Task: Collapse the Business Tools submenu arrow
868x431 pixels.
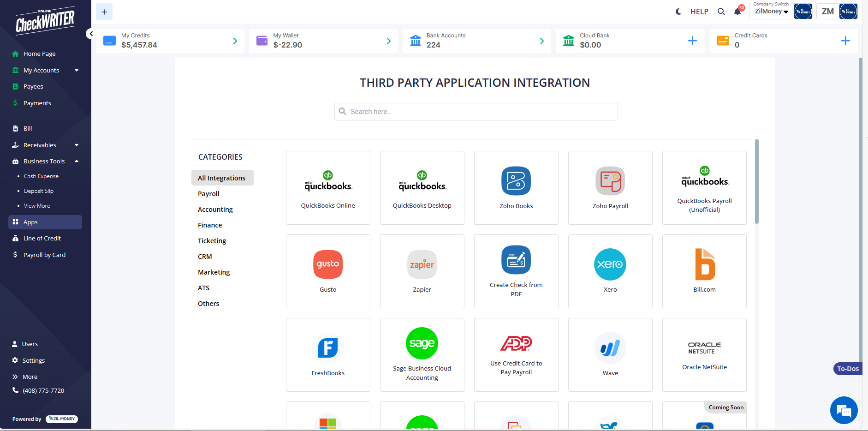Action: [x=77, y=161]
